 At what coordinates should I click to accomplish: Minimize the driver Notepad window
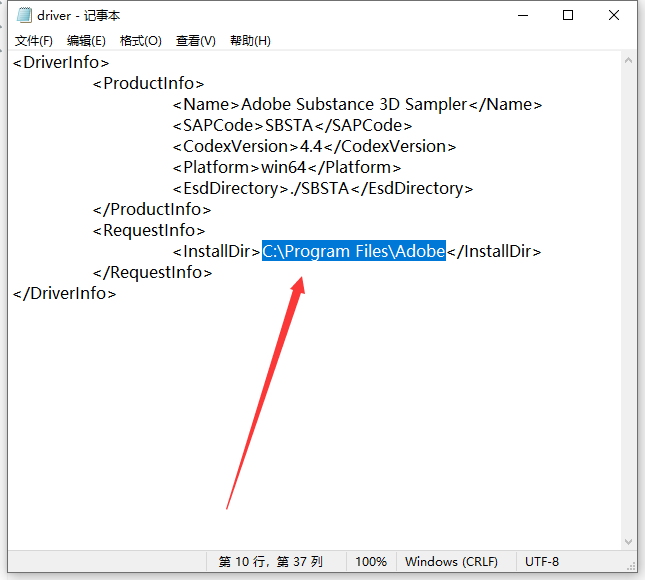tap(520, 15)
